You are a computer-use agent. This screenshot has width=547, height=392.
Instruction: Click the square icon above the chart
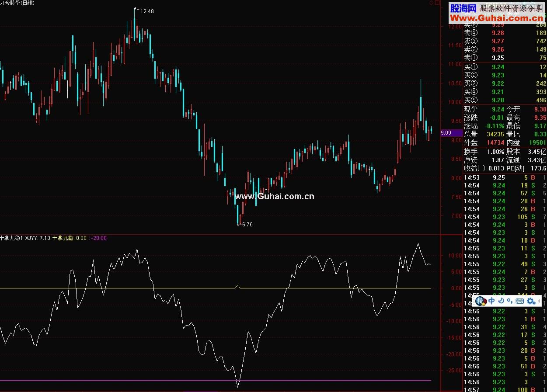437,3
